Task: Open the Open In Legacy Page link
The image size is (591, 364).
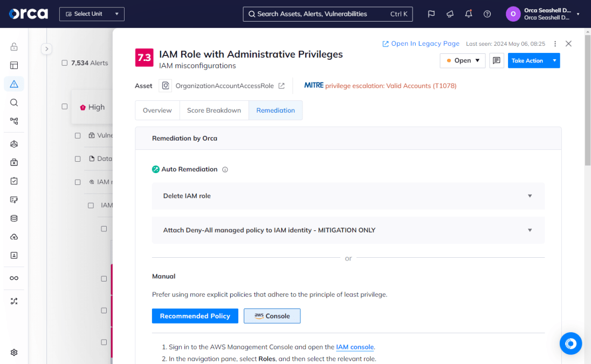Action: tap(421, 44)
